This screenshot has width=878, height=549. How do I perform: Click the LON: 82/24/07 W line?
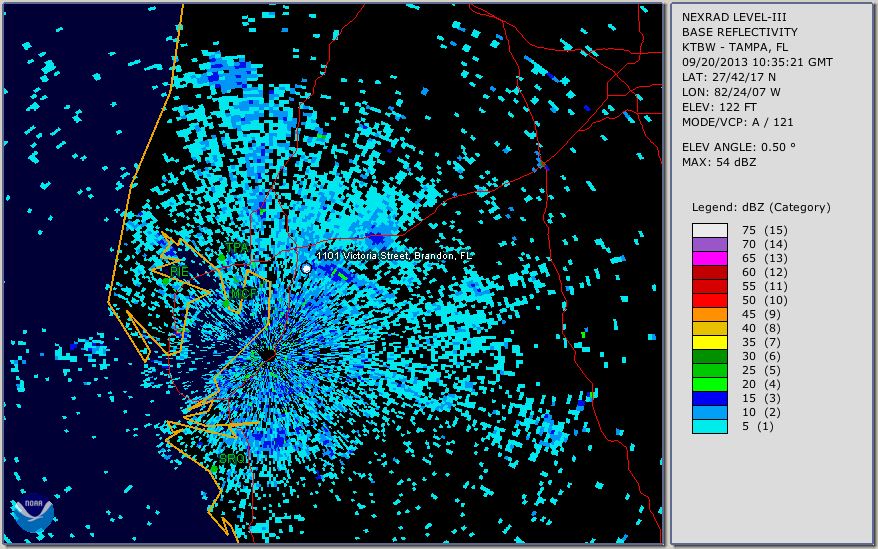731,92
